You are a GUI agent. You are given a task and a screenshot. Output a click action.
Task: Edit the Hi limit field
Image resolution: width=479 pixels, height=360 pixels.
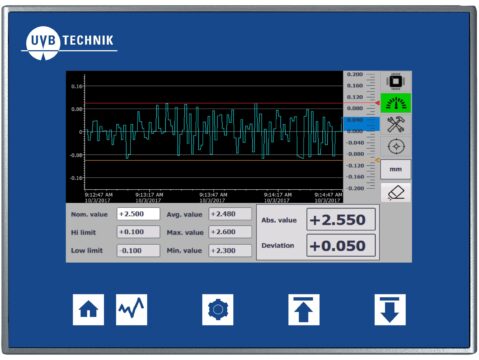138,232
